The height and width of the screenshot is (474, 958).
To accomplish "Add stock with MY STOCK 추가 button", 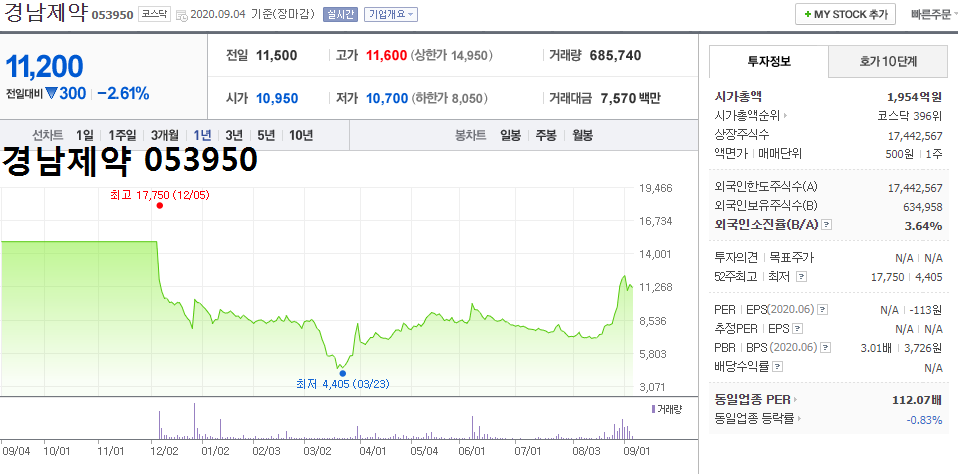I will point(846,14).
